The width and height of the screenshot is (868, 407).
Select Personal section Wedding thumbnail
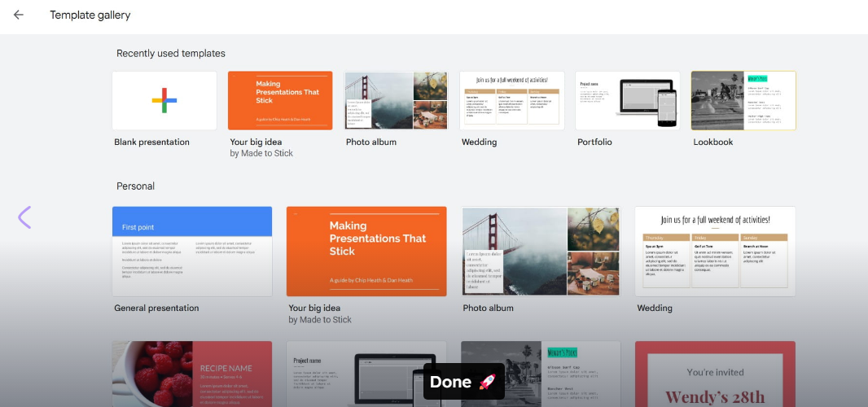coord(715,252)
